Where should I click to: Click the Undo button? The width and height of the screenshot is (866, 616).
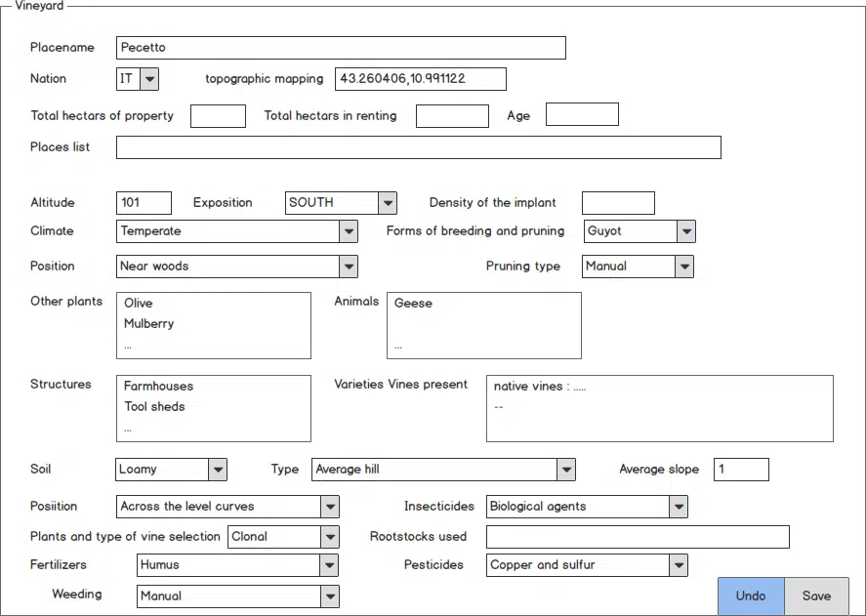[x=751, y=595]
